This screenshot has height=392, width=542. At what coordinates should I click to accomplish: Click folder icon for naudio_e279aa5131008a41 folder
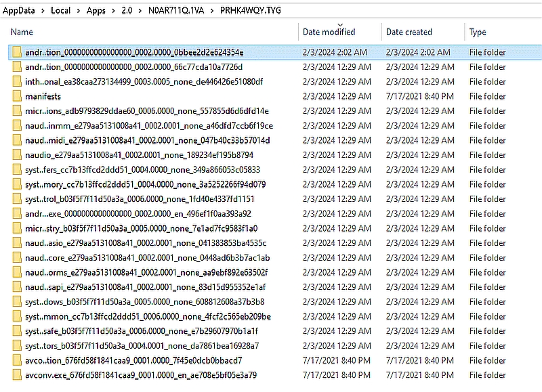point(16,155)
